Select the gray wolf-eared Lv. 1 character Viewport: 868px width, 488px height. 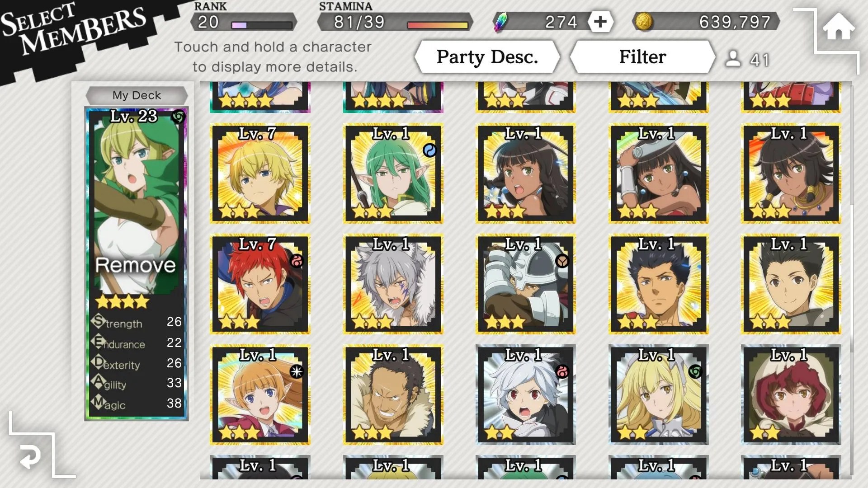tap(393, 284)
